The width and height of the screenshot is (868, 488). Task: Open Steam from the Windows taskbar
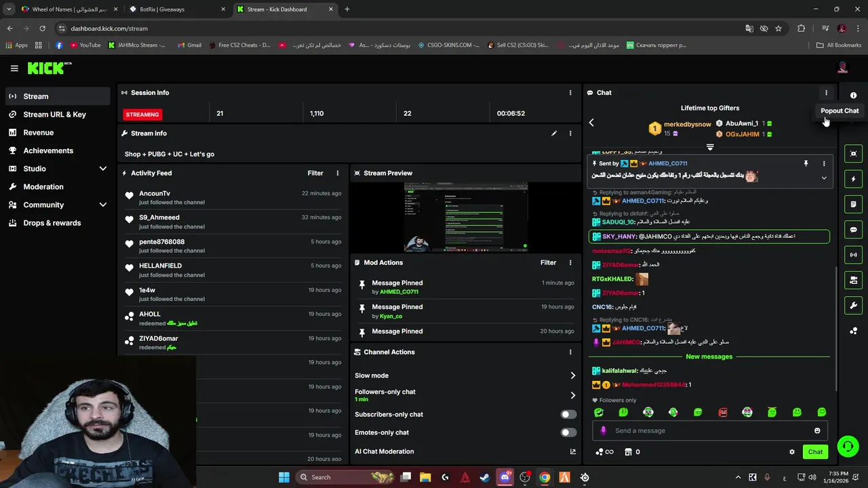coord(485,477)
